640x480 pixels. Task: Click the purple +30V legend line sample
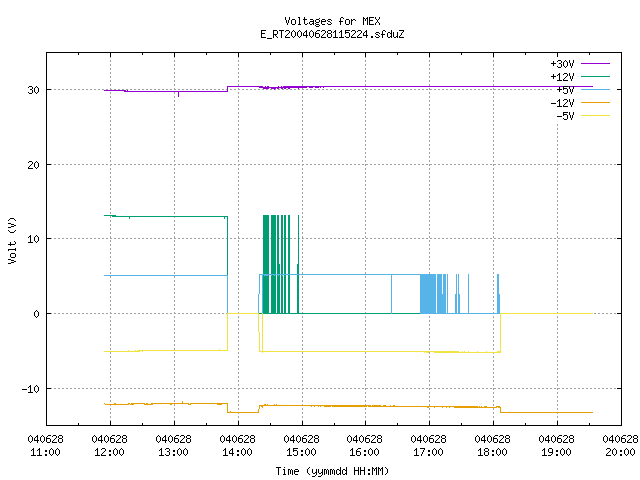595,64
